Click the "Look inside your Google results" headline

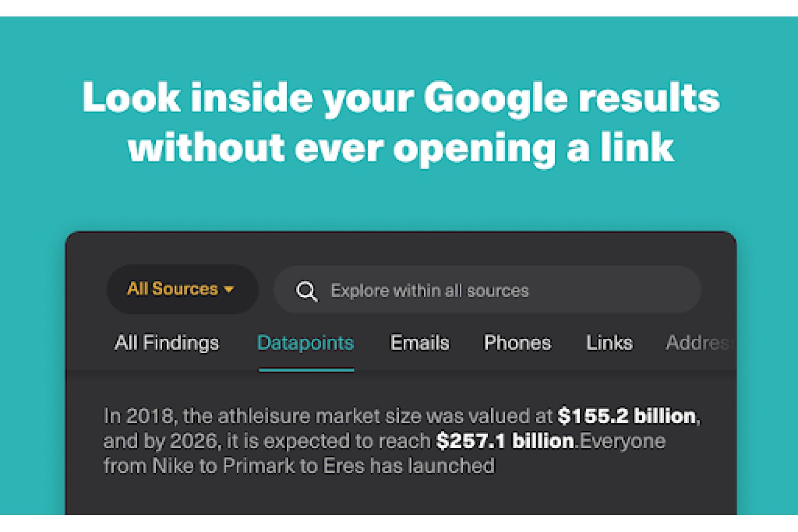tap(401, 98)
